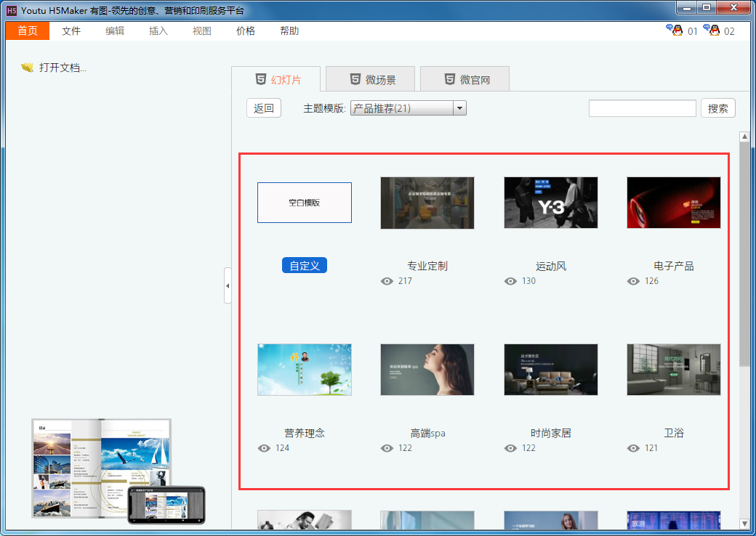Image resolution: width=756 pixels, height=536 pixels.
Task: Click the QQ support icon labeled 02
Action: [711, 31]
